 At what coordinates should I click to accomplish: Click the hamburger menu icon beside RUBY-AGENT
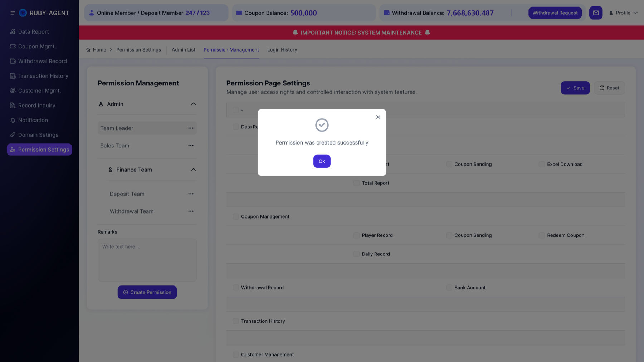pos(13,13)
